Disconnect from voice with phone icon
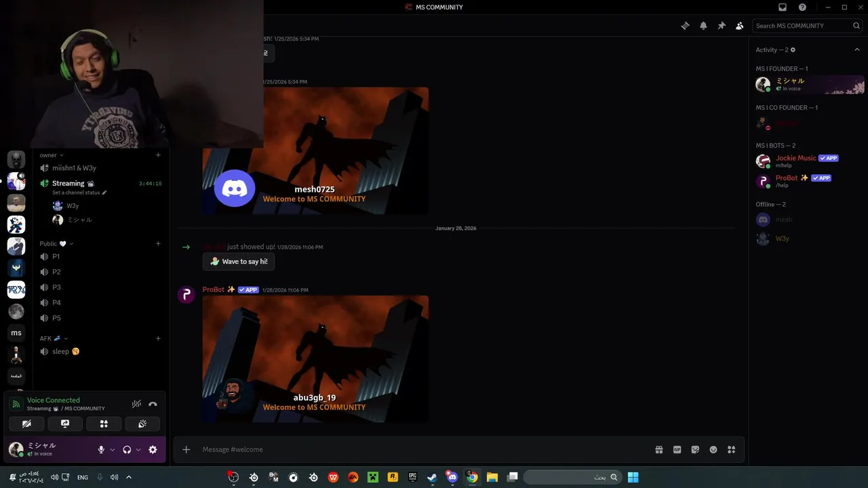The image size is (868, 488). (153, 404)
